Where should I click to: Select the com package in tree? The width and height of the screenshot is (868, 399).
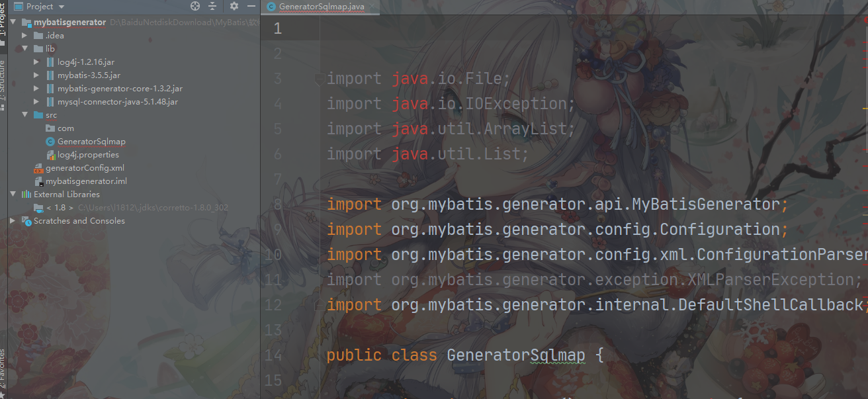(65, 128)
